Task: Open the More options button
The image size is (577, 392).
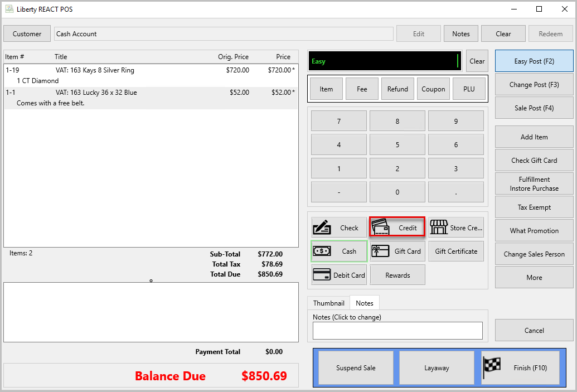Action: coord(534,277)
